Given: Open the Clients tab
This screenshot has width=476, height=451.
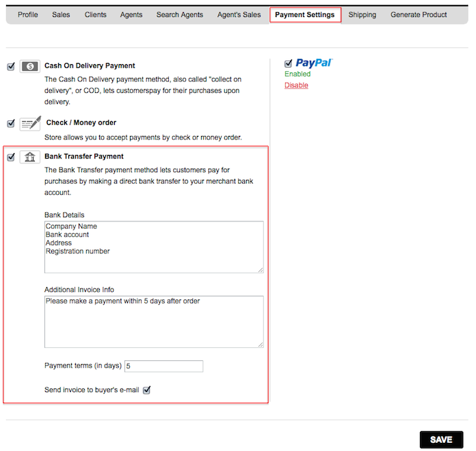Looking at the screenshot, I should (95, 14).
